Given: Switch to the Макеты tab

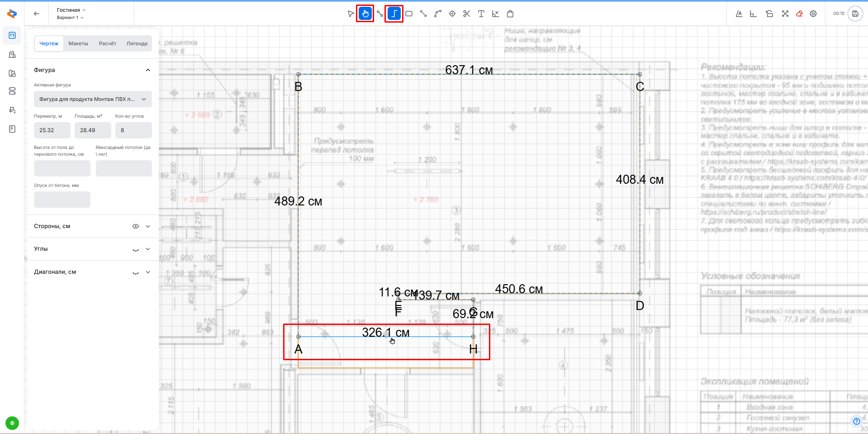Looking at the screenshot, I should pyautogui.click(x=78, y=43).
